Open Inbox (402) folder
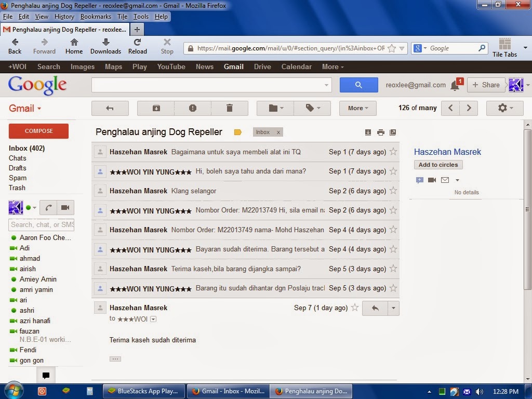 click(x=27, y=148)
